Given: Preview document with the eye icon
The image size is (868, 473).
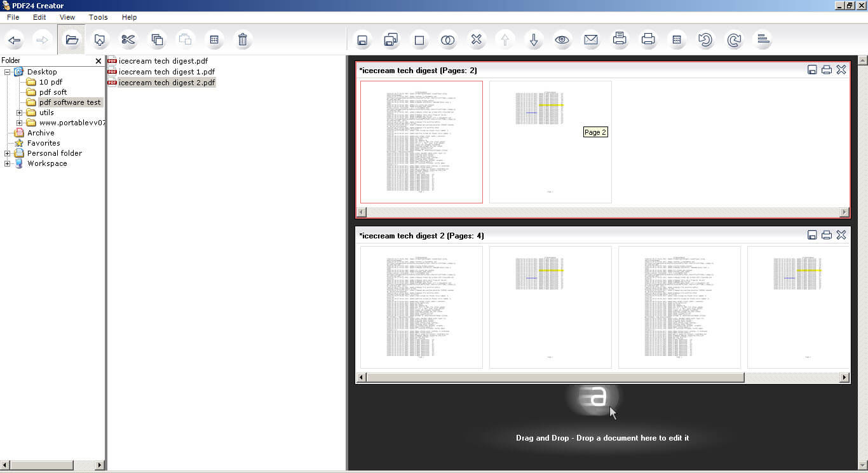Looking at the screenshot, I should click(562, 40).
